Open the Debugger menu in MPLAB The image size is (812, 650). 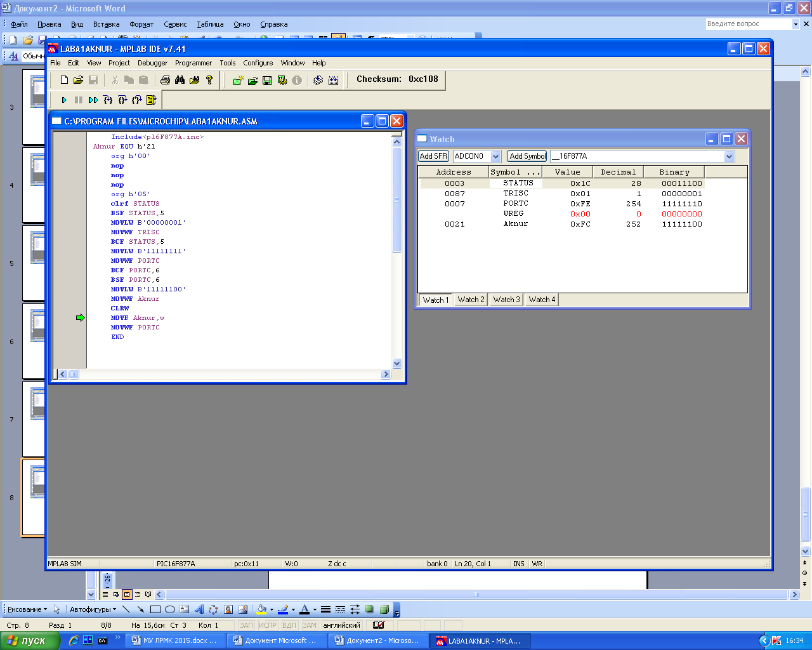pyautogui.click(x=152, y=63)
